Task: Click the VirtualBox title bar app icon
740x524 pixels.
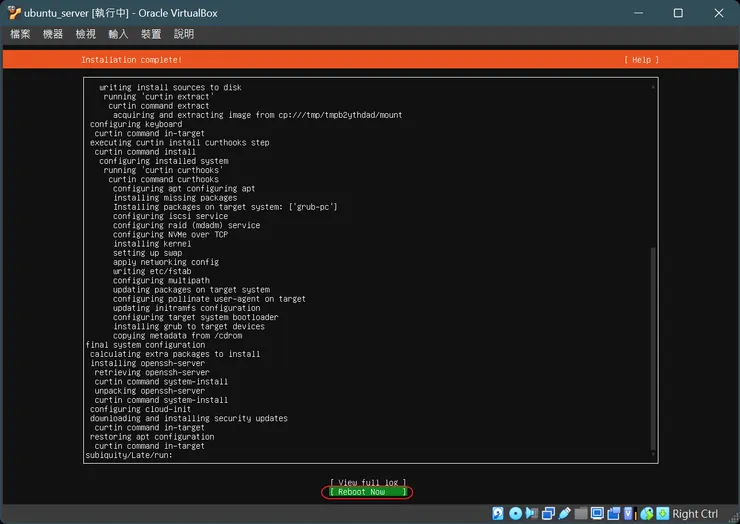Action: 14,13
